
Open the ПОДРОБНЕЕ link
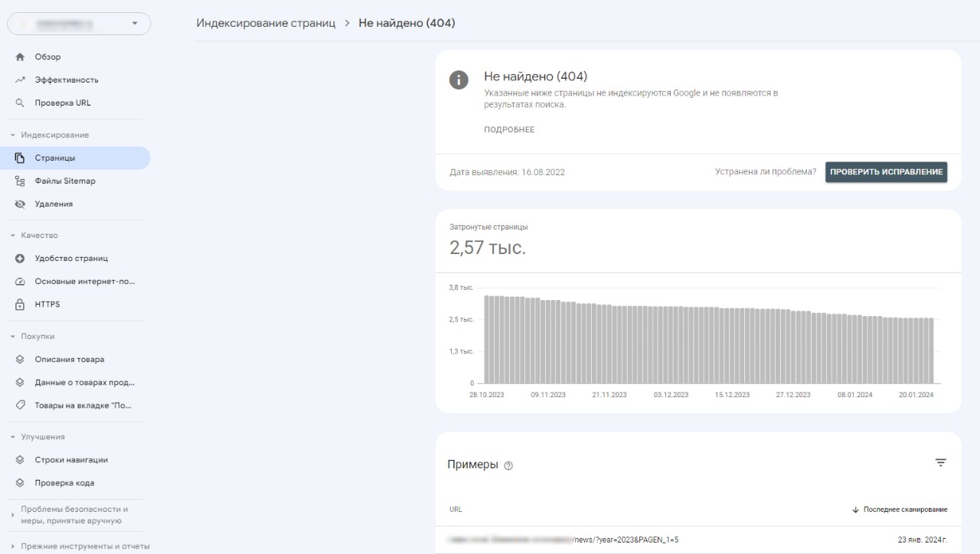pyautogui.click(x=508, y=129)
